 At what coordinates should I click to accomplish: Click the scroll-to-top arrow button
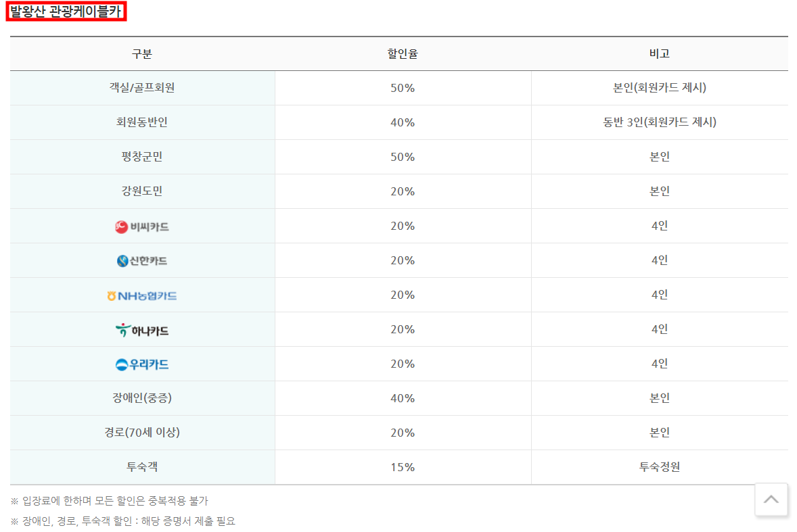[771, 500]
